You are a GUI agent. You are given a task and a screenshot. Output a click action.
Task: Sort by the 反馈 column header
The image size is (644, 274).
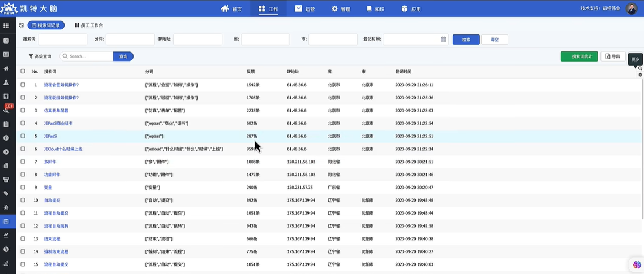coord(251,71)
